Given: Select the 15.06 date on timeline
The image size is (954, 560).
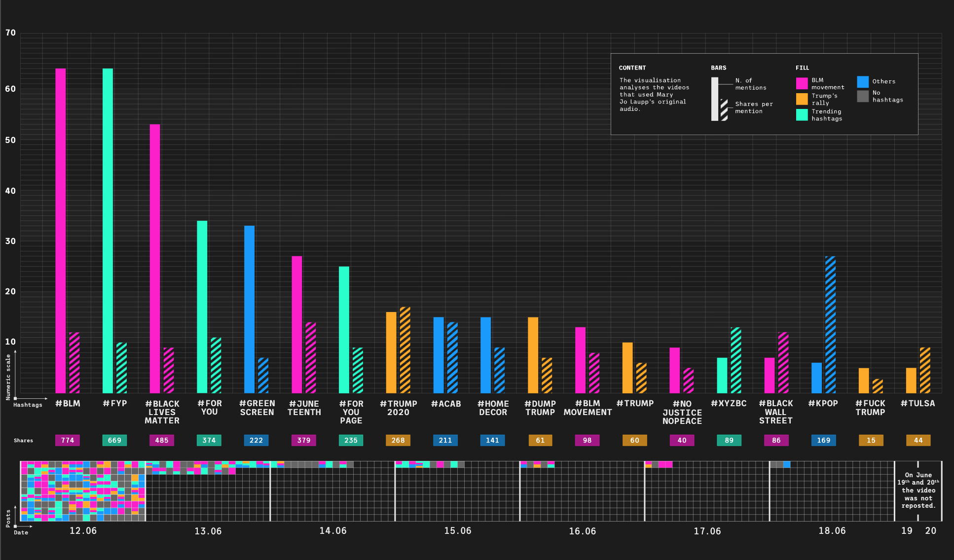Looking at the screenshot, I should click(x=457, y=531).
